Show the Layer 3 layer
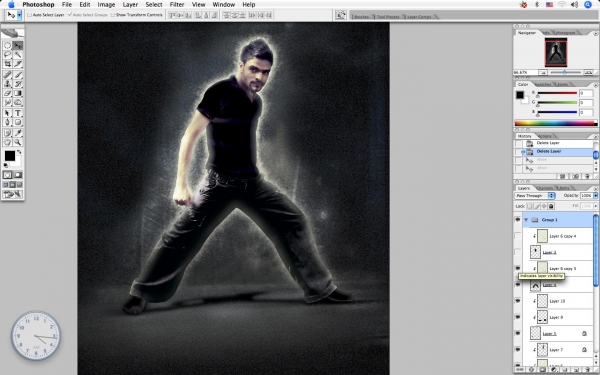600x375 pixels. (517, 252)
